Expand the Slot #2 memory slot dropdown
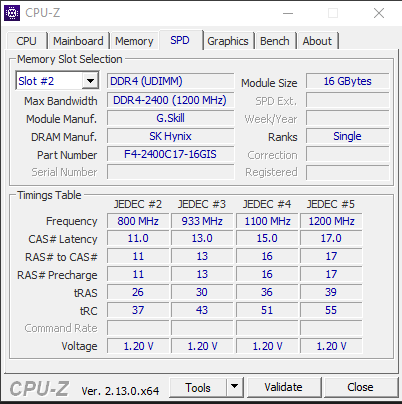The image size is (402, 404). [90, 81]
